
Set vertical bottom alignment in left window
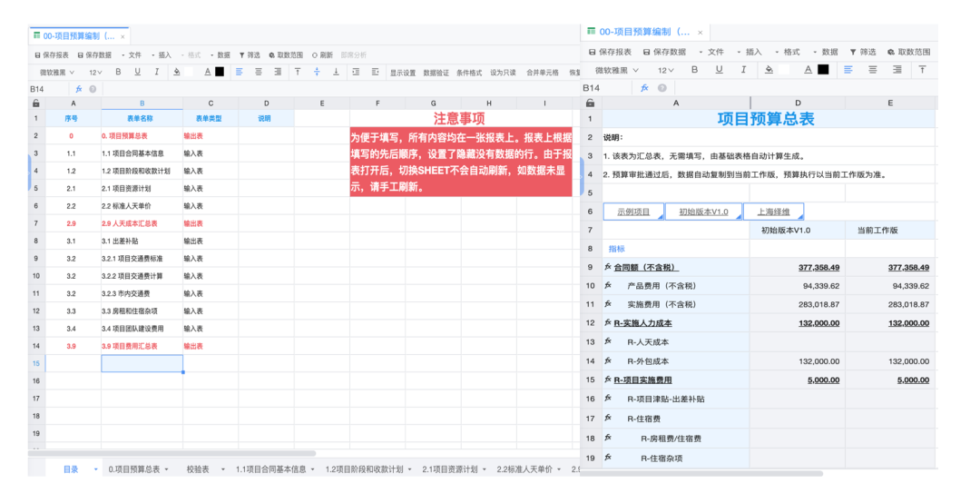click(x=336, y=72)
